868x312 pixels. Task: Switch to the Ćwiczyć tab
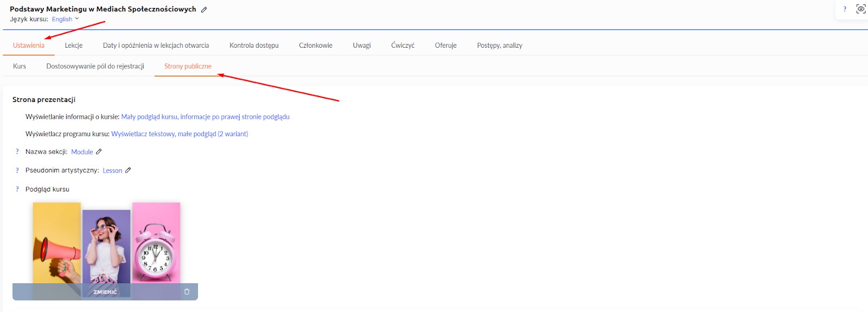click(403, 46)
